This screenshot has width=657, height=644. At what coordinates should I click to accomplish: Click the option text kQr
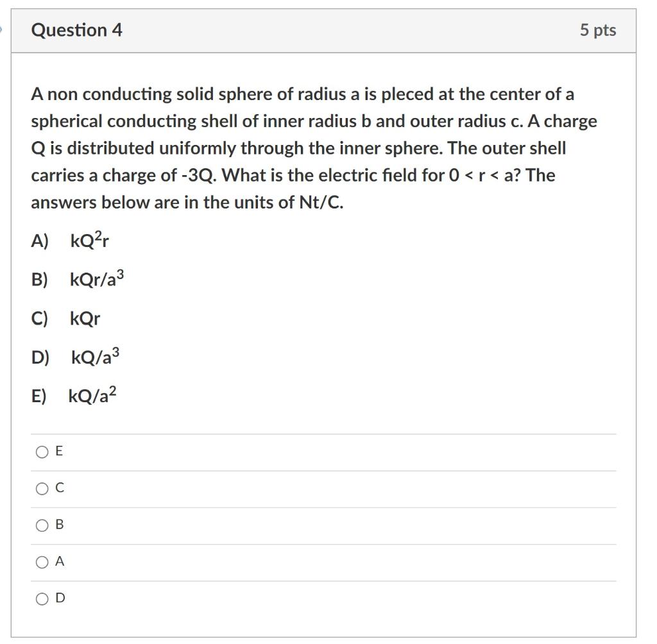[x=85, y=318]
